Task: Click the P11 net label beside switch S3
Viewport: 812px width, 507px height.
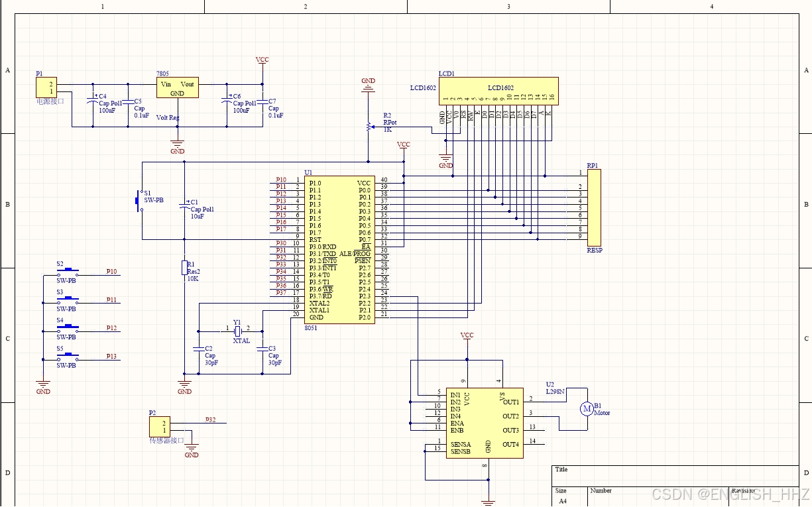Action: click(x=112, y=300)
